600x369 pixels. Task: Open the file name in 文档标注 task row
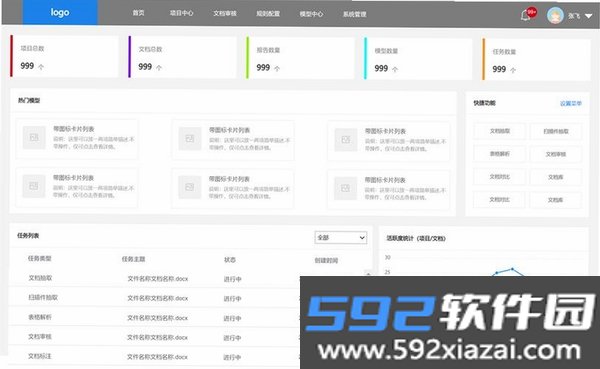pos(157,357)
